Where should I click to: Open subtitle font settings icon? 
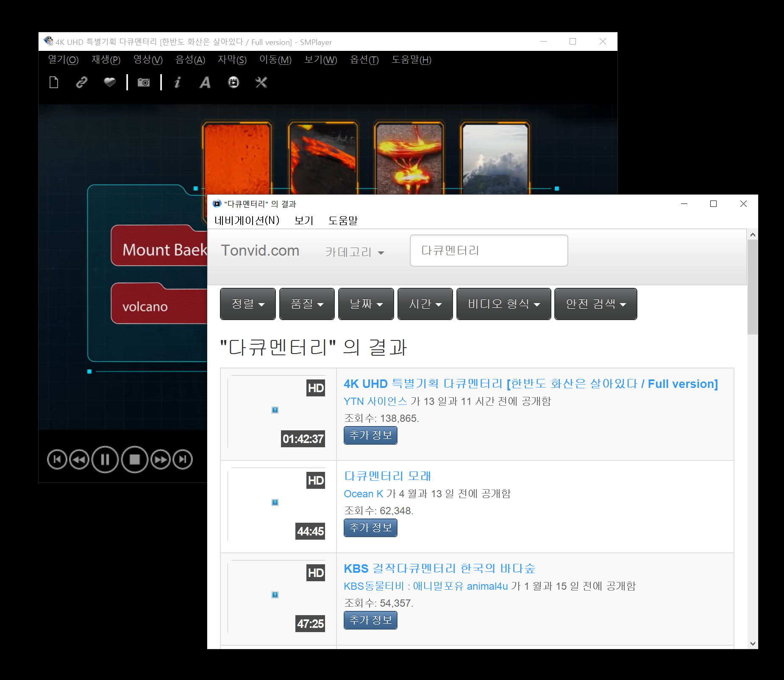[205, 82]
